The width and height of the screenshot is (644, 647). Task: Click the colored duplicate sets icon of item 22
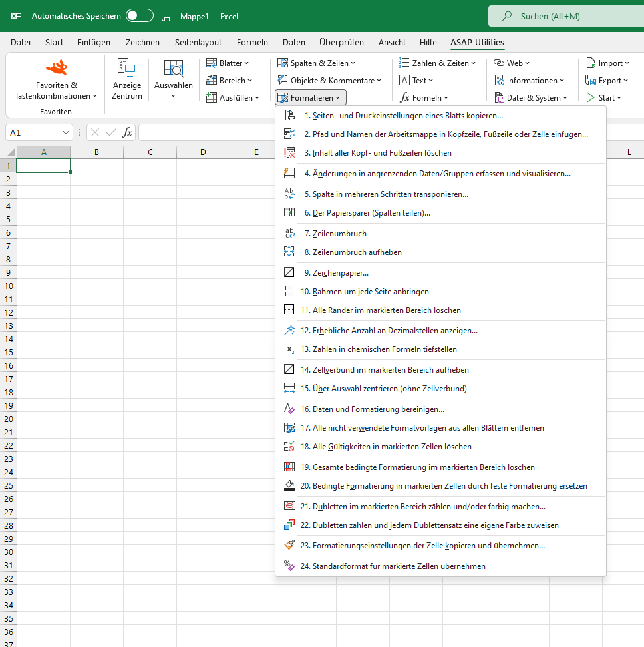[289, 525]
